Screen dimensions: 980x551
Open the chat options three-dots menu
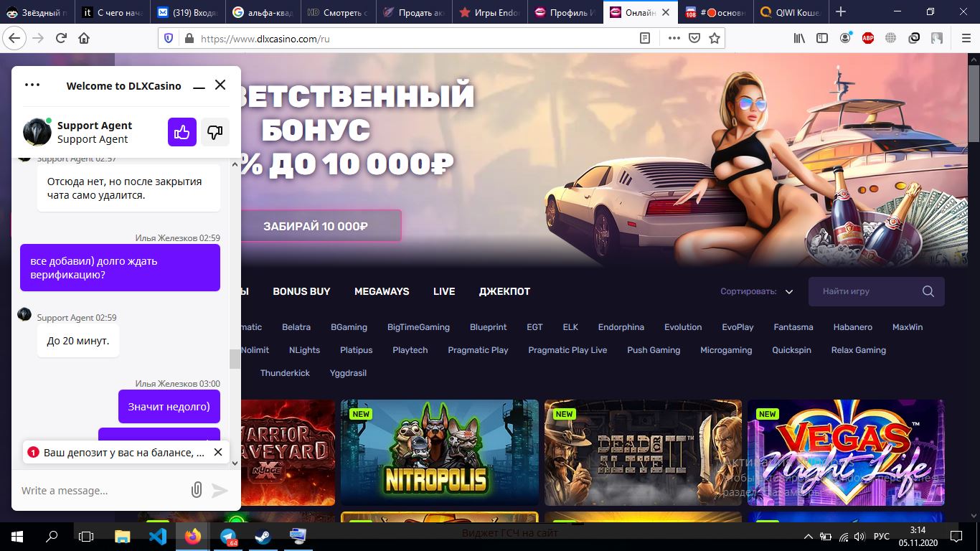(x=32, y=85)
